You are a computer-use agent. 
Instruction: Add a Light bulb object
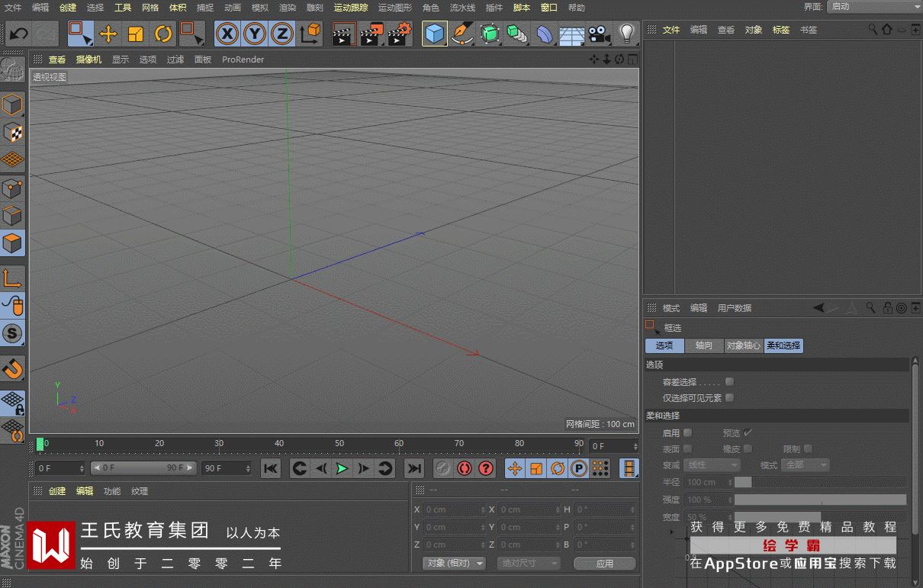coord(626,34)
